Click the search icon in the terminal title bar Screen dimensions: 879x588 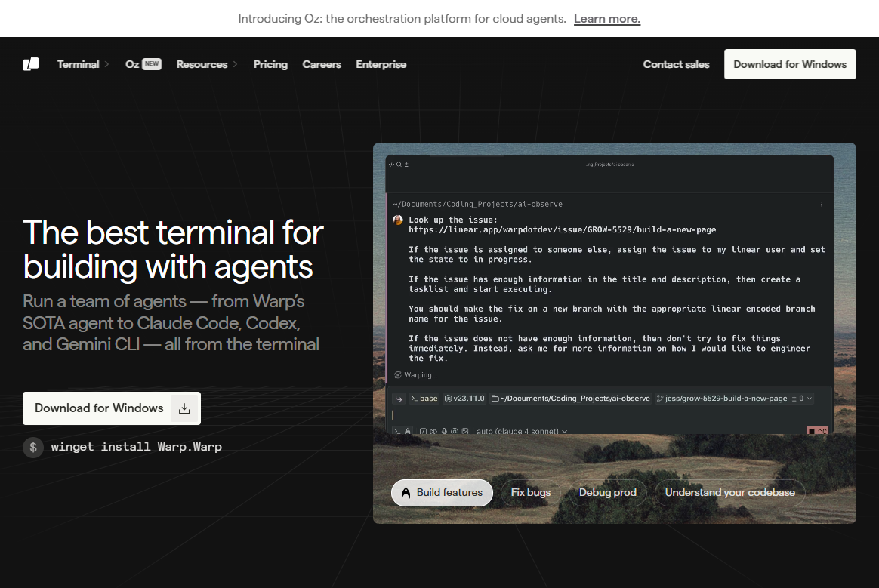tap(399, 164)
